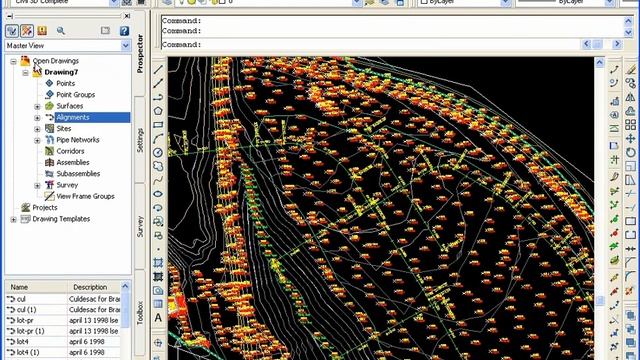Select the Multiline Text tool
The width and height of the screenshot is (640, 360).
pyautogui.click(x=158, y=318)
